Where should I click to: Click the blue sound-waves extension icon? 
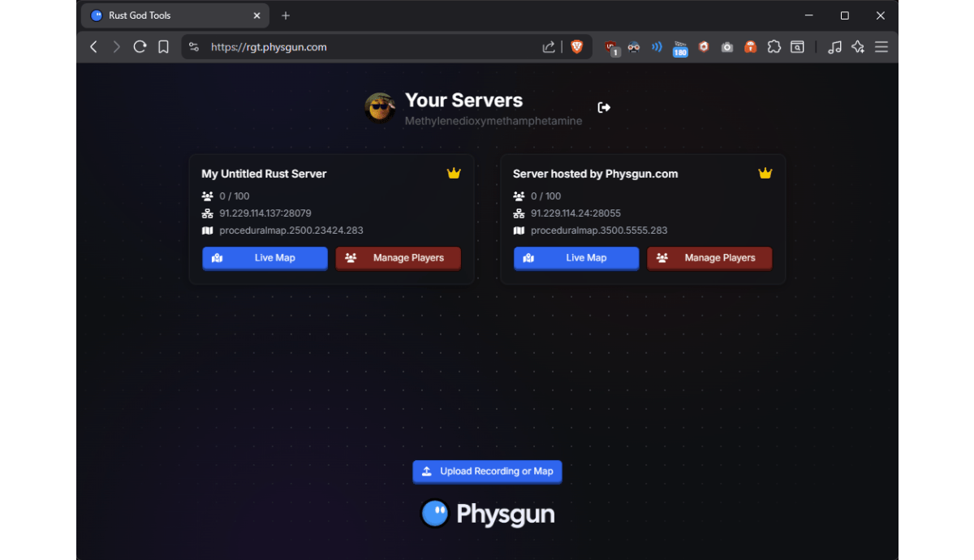(x=657, y=47)
